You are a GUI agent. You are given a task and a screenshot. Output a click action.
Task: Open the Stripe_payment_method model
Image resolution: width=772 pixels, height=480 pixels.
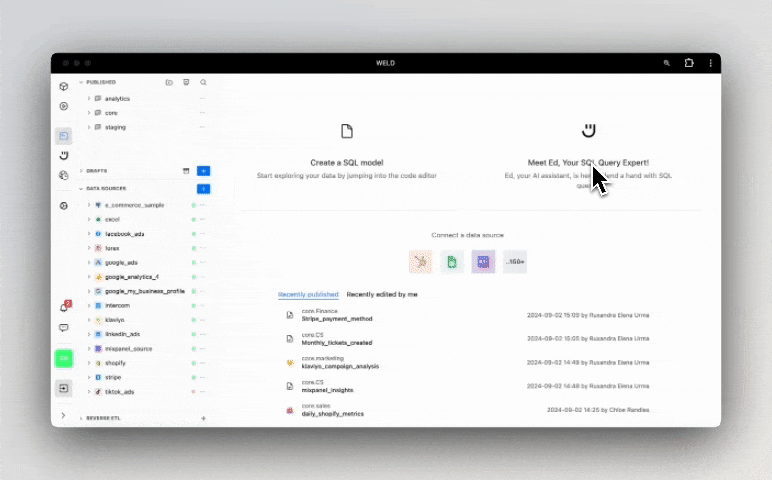point(337,318)
